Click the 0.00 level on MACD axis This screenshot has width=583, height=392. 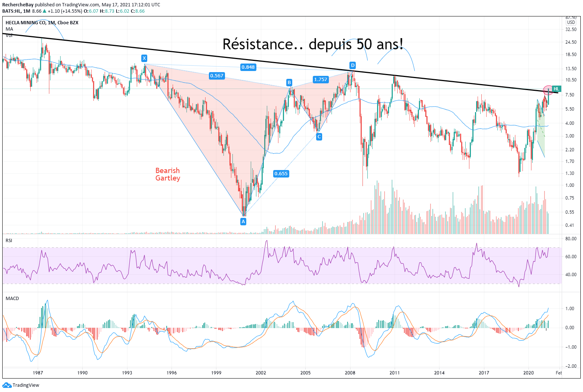coord(570,328)
